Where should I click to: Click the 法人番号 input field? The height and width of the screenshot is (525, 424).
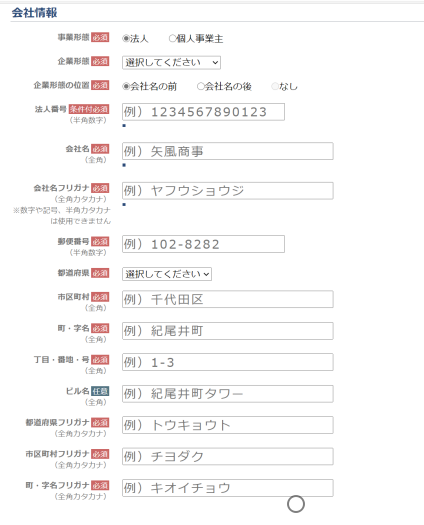point(203,112)
